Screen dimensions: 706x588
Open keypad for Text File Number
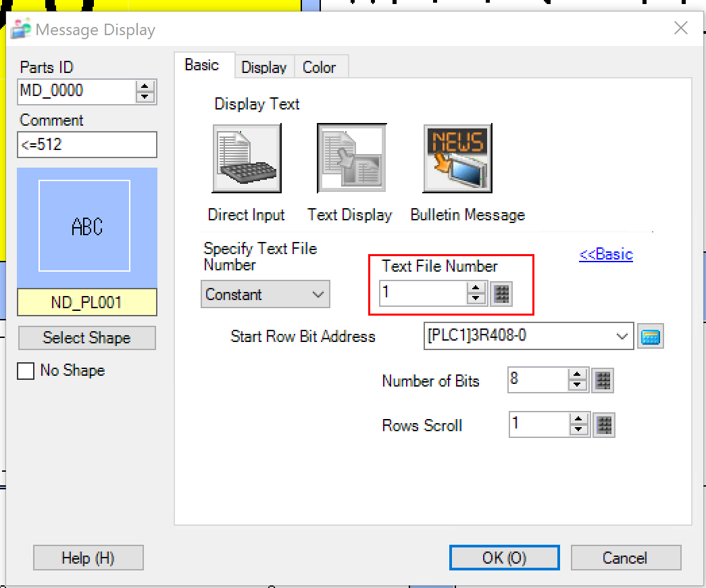pyautogui.click(x=501, y=293)
